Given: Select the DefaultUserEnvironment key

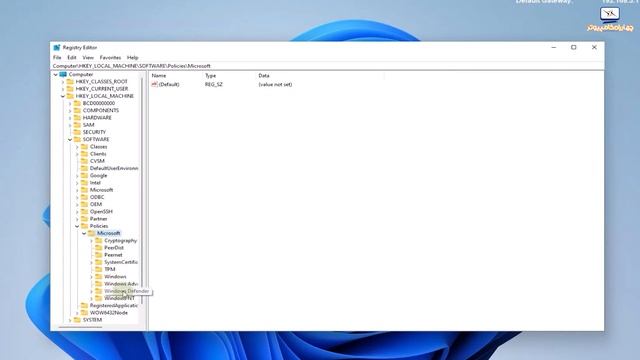Looking at the screenshot, I should pos(114,168).
